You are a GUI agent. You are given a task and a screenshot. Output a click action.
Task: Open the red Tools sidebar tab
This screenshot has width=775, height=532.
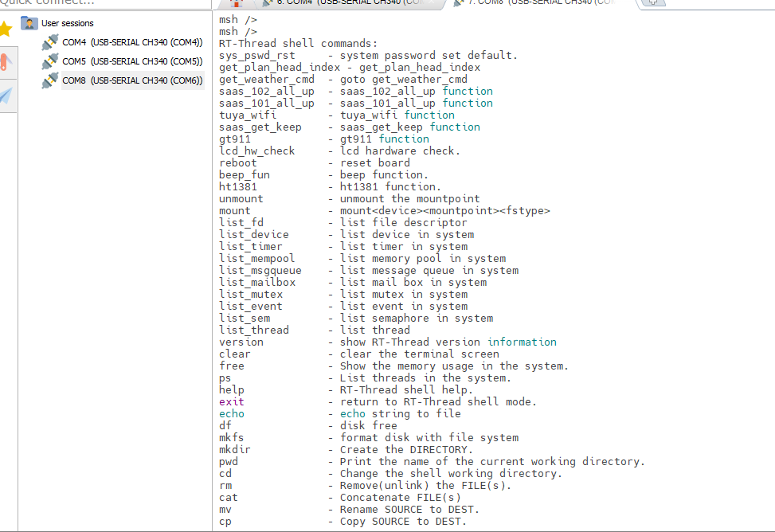click(5, 63)
